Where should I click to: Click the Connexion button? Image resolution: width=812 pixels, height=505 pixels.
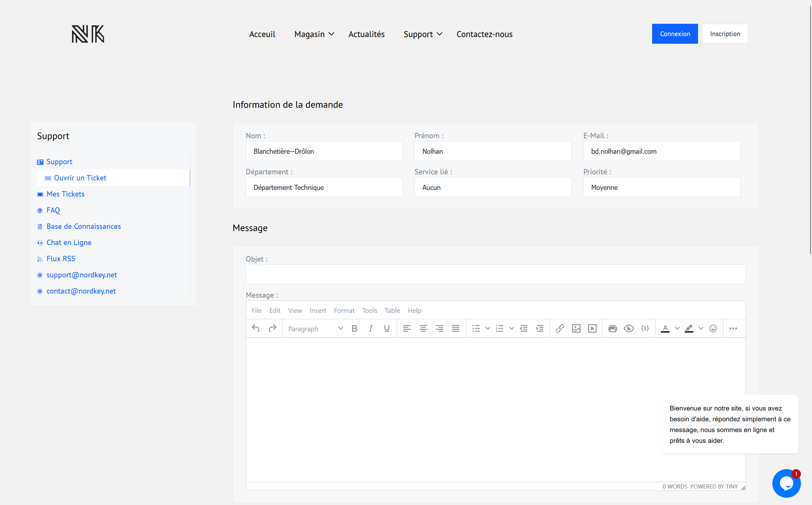(x=675, y=34)
